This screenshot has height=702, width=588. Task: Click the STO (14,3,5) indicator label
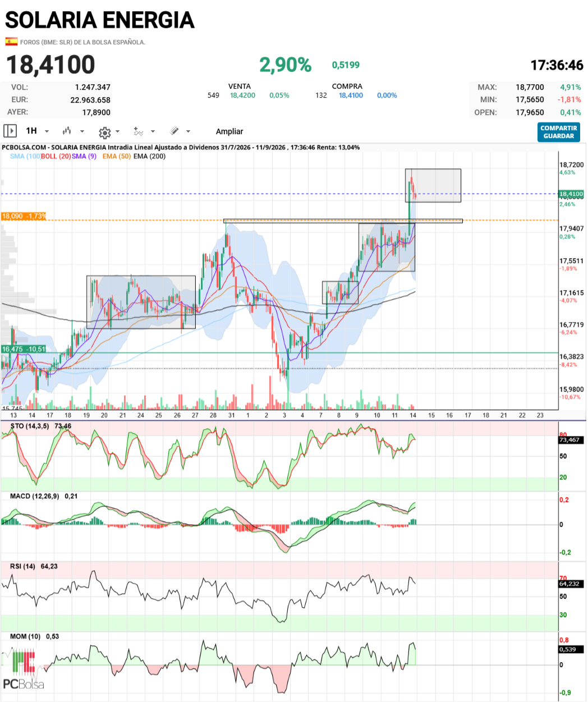(x=30, y=426)
